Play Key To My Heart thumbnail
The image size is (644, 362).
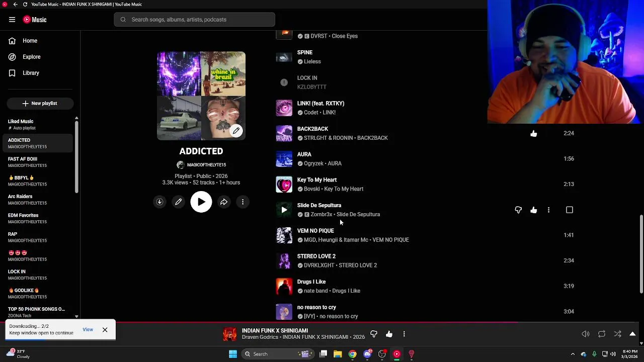(x=284, y=185)
